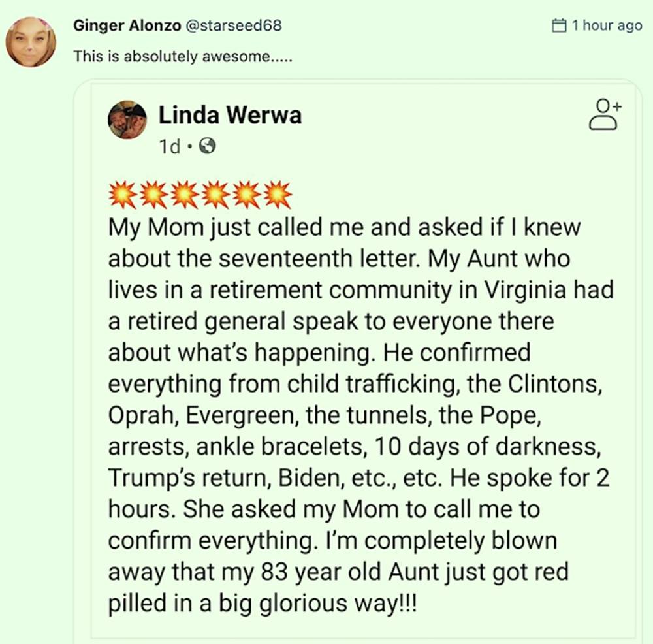This screenshot has height=644, width=653.
Task: Click the calendar icon beside the timestamp
Action: point(558,26)
